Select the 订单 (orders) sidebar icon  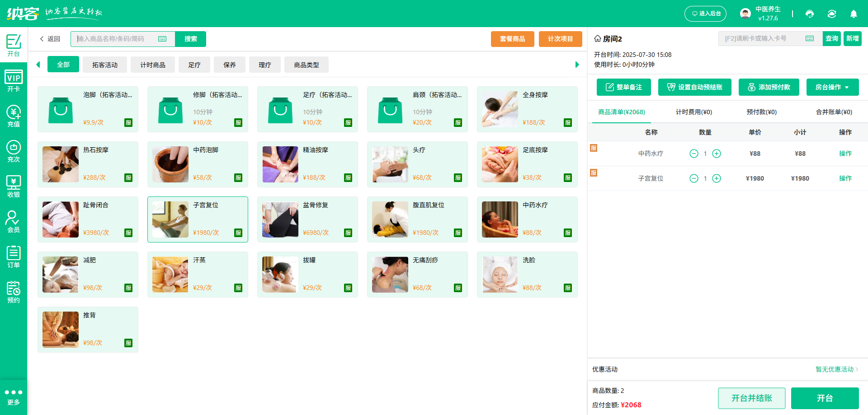coord(14,256)
